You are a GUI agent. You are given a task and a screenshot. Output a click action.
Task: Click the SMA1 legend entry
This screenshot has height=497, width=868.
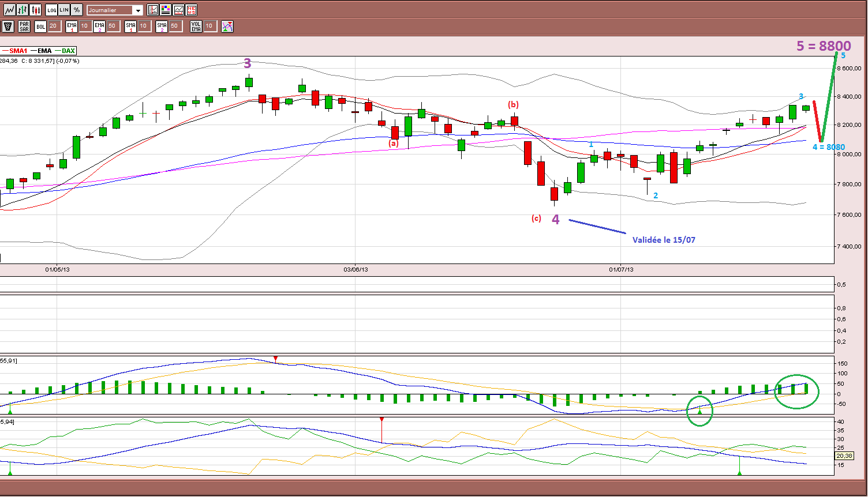click(x=15, y=51)
